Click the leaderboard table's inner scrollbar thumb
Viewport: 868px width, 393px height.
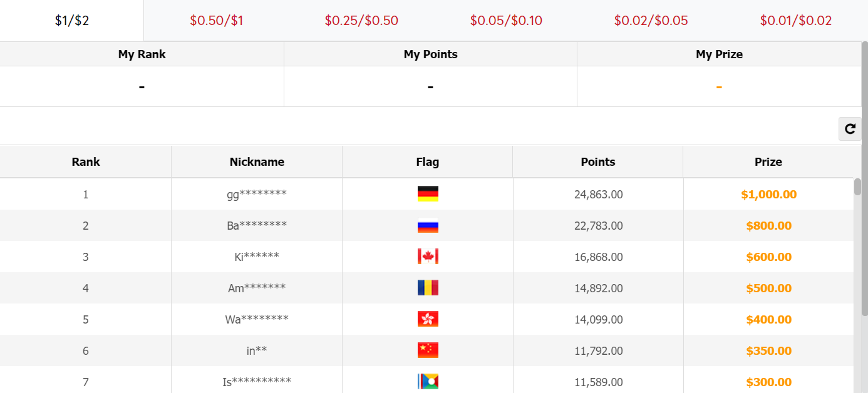857,187
